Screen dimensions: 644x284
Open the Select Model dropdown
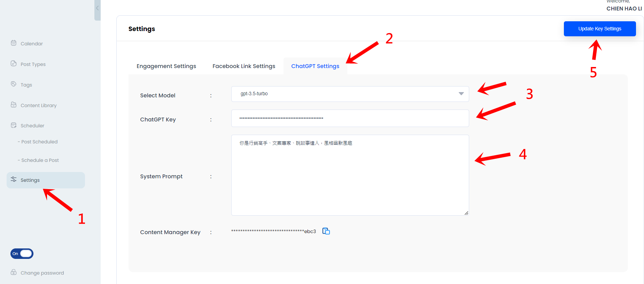click(x=350, y=94)
